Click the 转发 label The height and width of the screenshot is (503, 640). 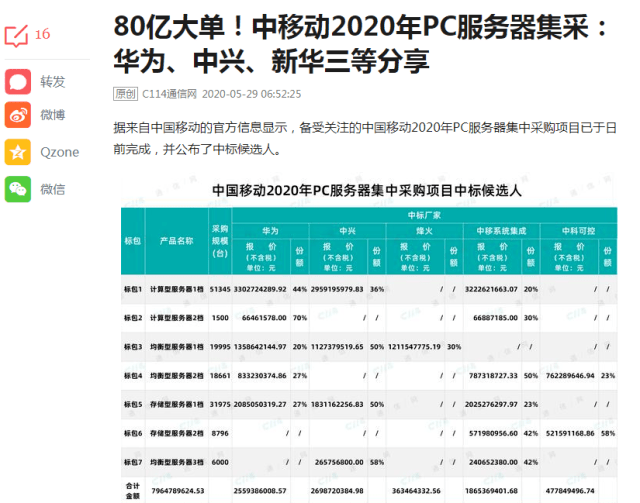[52, 82]
